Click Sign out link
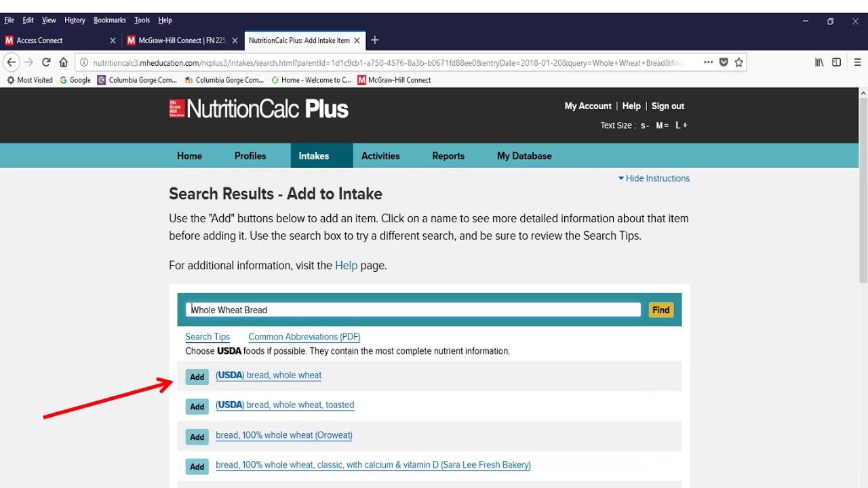 pos(668,106)
